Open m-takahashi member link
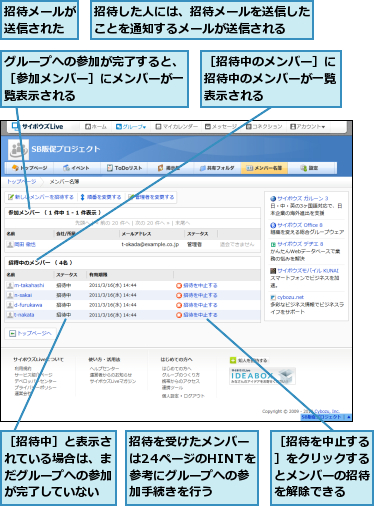Image resolution: width=374 pixels, height=506 pixels. [29, 285]
